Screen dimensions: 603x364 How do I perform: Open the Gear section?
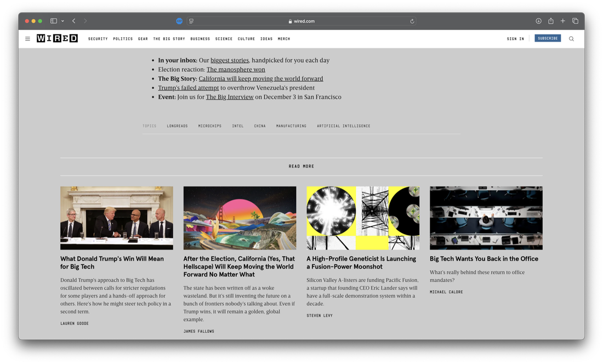tap(143, 39)
